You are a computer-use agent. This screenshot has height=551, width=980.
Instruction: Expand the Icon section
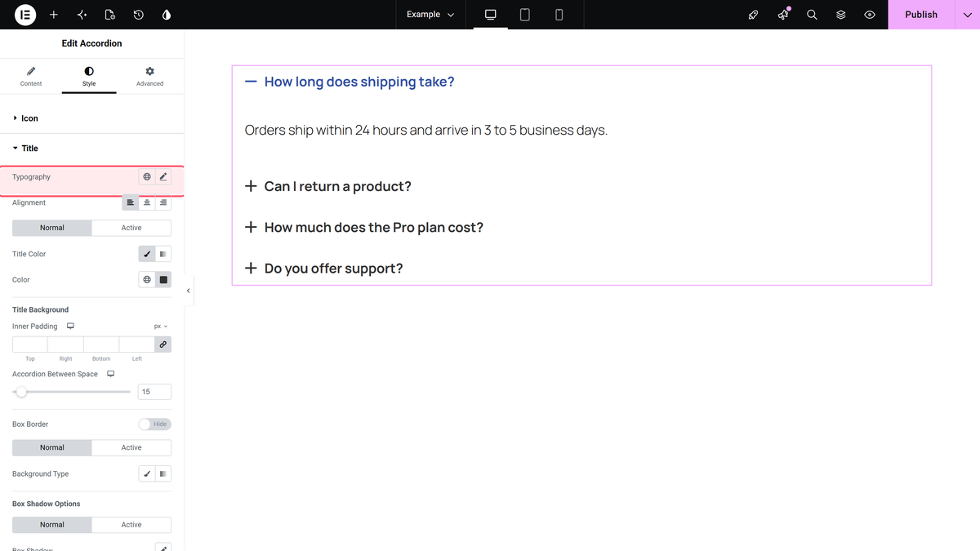(x=92, y=118)
